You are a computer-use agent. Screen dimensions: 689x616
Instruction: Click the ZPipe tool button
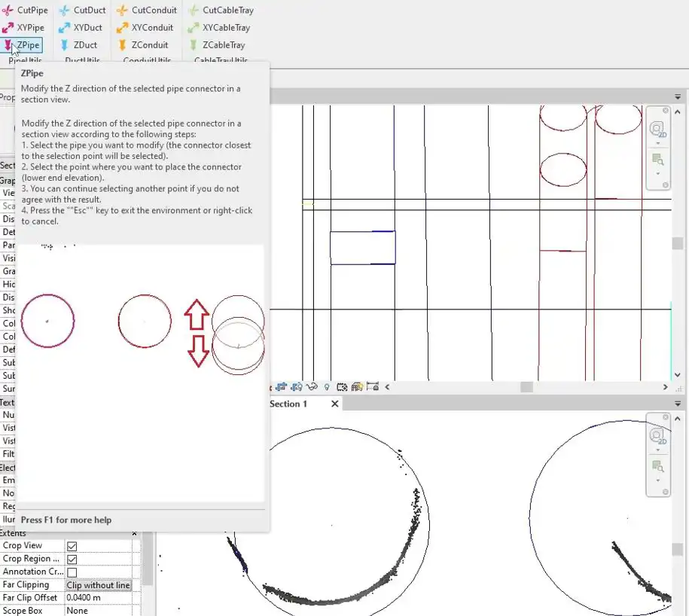coord(22,45)
